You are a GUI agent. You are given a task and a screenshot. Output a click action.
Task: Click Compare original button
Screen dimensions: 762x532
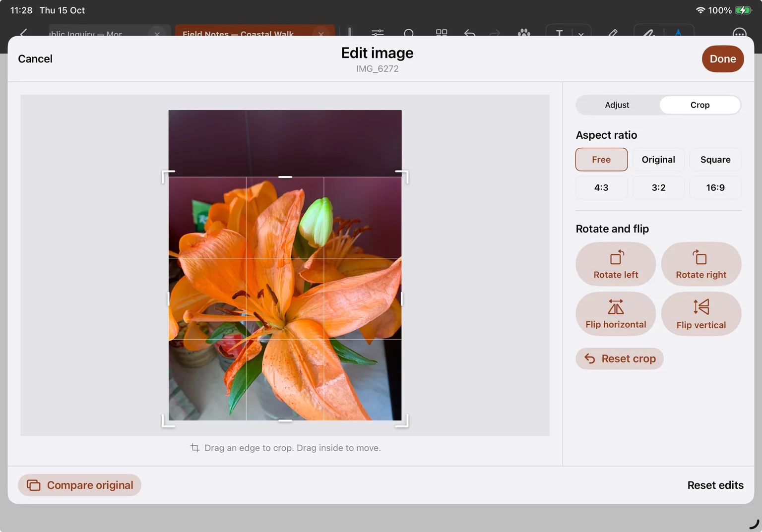pyautogui.click(x=80, y=485)
